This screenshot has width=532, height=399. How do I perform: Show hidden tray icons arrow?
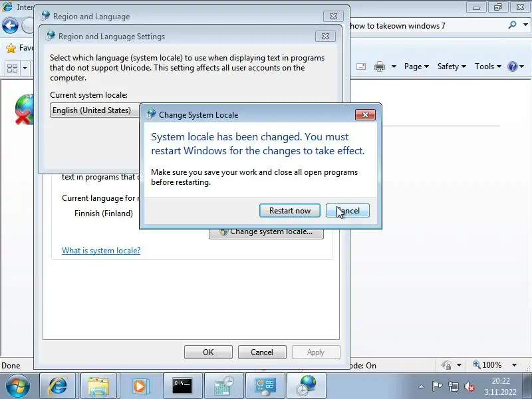pos(421,386)
